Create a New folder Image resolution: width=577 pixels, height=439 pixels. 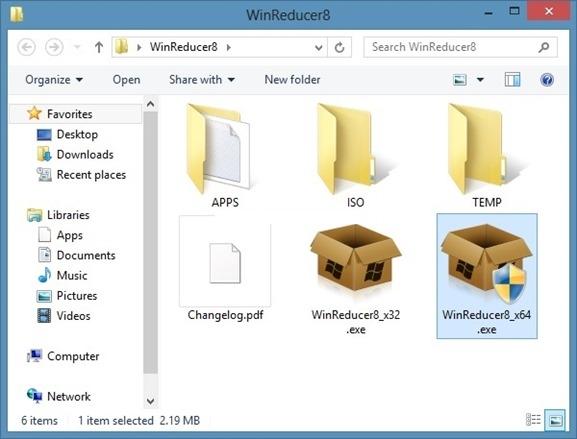[x=292, y=79]
